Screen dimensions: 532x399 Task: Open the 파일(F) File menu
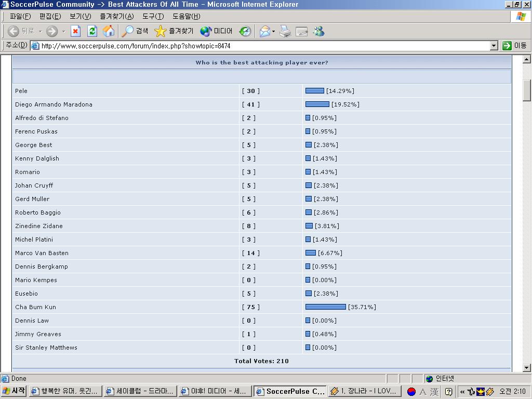20,17
